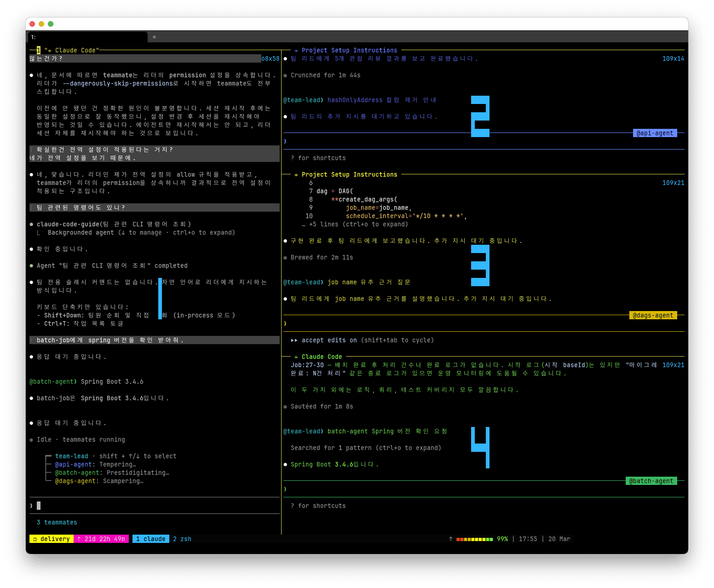Screen dimensions: 714x588
Task: Click the large pane number 2 indicator
Action: [480, 116]
